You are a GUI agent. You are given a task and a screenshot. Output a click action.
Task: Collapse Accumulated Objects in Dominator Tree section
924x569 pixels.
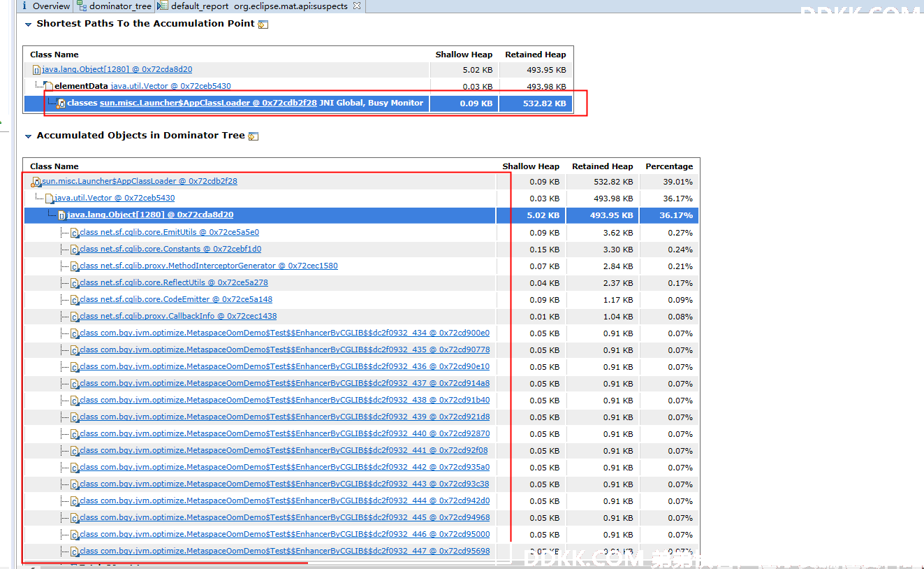click(29, 136)
